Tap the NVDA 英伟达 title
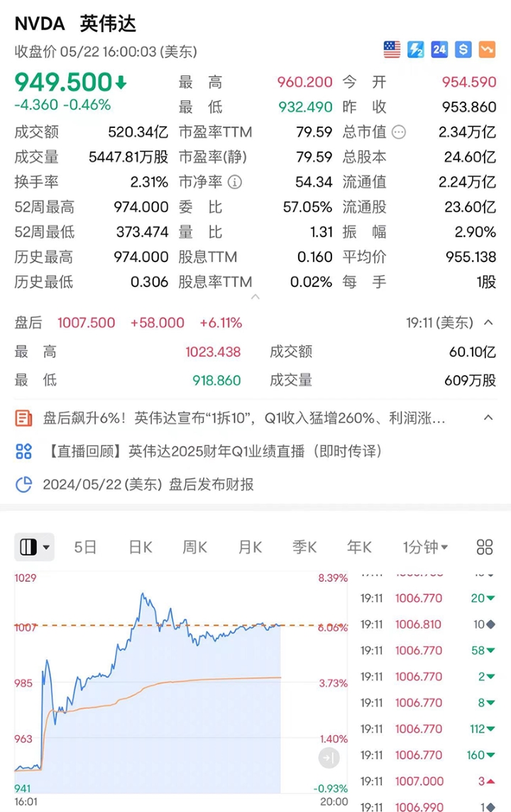The width and height of the screenshot is (511, 812). (x=75, y=24)
